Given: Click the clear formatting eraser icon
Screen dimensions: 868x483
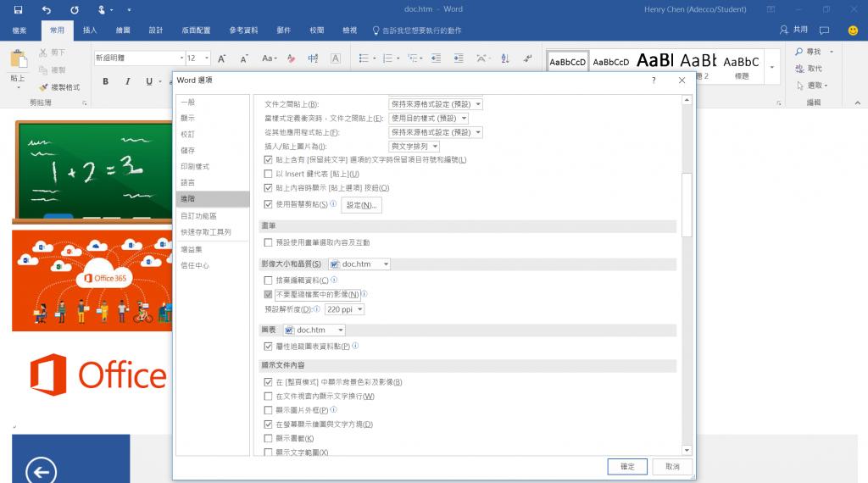Looking at the screenshot, I should pyautogui.click(x=292, y=58).
